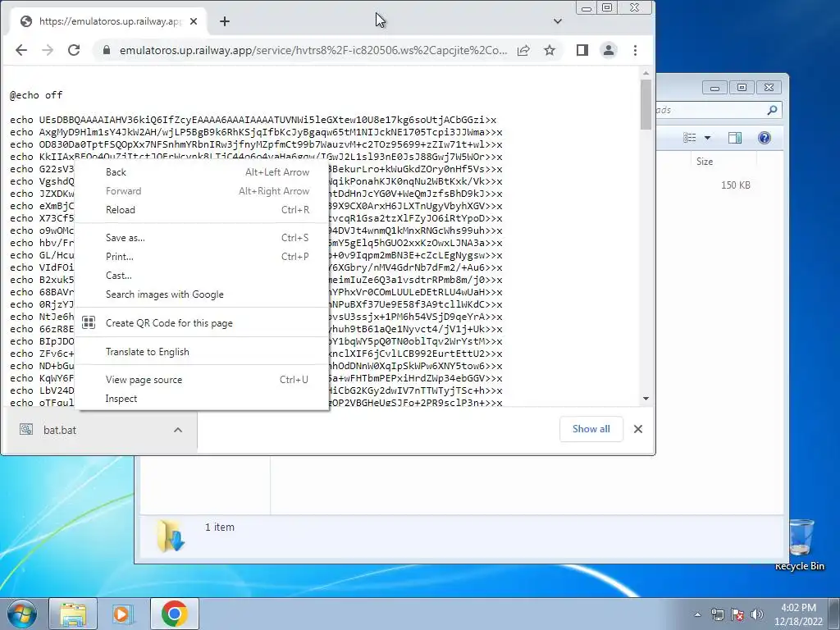The height and width of the screenshot is (630, 840).
Task: Click the Explorer change view icon
Action: tap(690, 138)
